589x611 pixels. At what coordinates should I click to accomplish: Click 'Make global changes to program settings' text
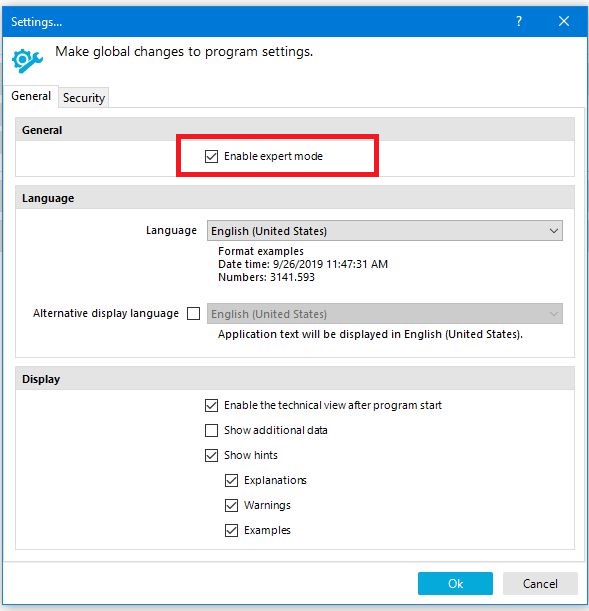(184, 51)
